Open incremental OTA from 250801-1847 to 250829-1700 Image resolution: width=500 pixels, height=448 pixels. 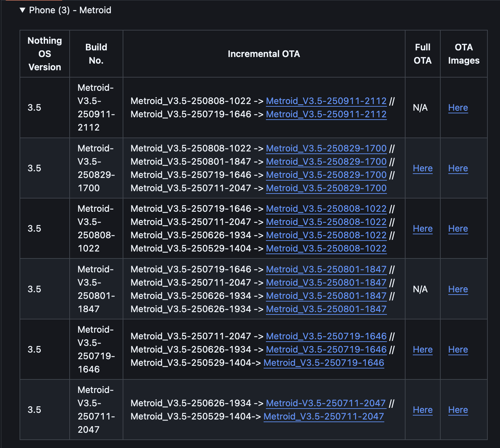pos(326,162)
